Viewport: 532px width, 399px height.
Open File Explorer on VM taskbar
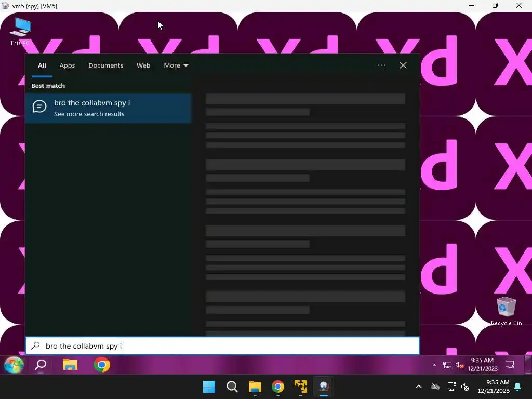tap(70, 365)
